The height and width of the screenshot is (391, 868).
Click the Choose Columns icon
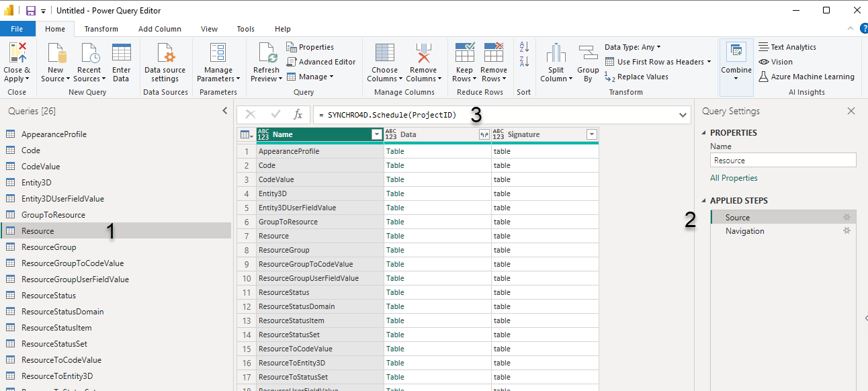[384, 53]
